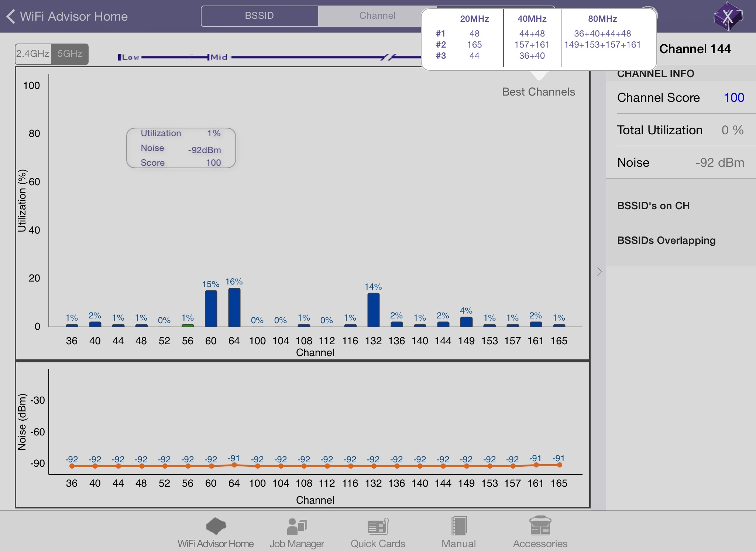Expand the CHANNEL INFO side panel

(x=599, y=272)
